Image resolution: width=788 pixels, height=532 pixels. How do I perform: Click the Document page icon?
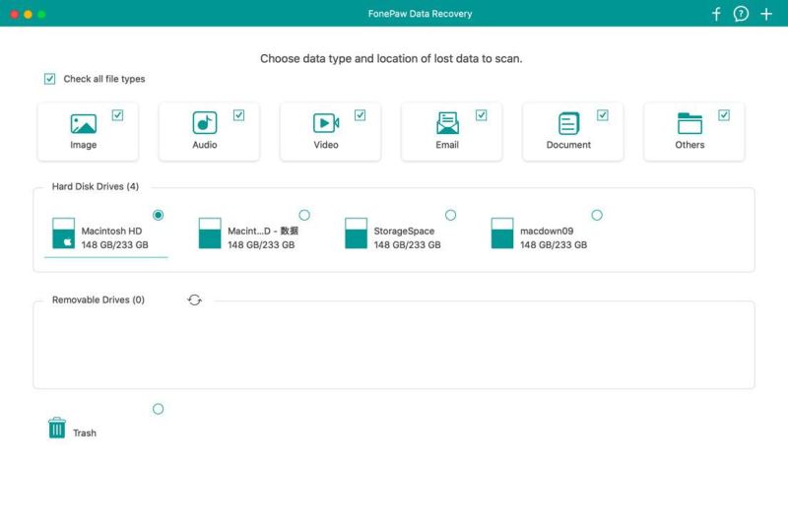coord(569,123)
